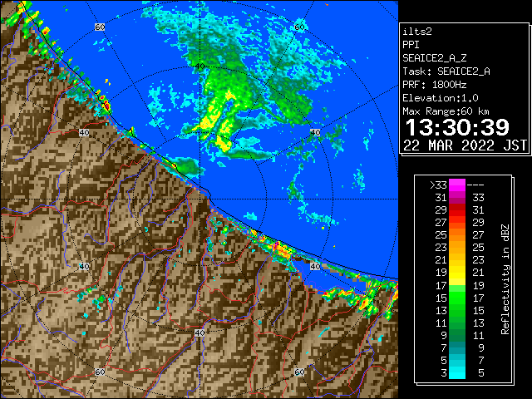Click the radar site name "ilts2"
532x399 pixels.
(x=417, y=32)
